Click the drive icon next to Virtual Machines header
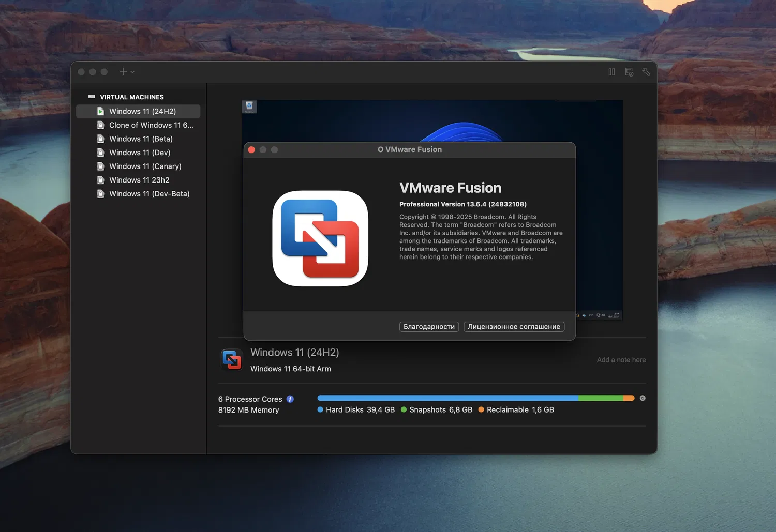 point(92,97)
